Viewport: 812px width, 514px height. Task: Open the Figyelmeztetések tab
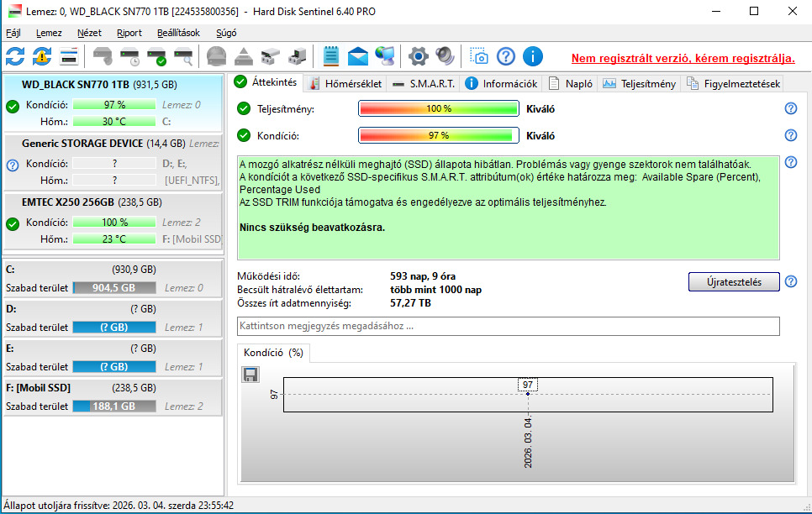pyautogui.click(x=733, y=83)
